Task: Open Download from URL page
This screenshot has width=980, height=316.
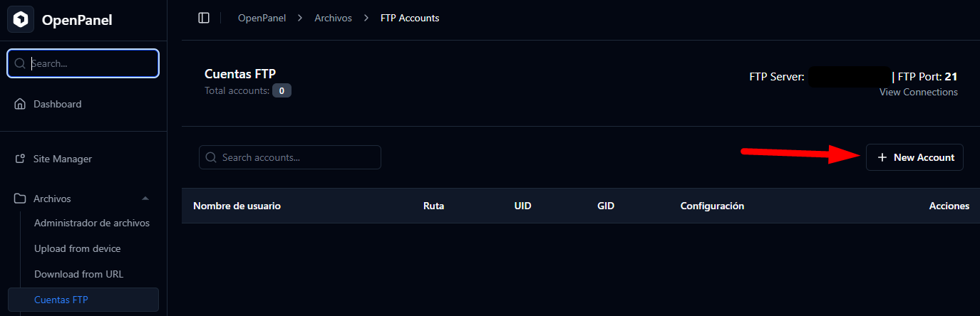Action: pyautogui.click(x=79, y=274)
